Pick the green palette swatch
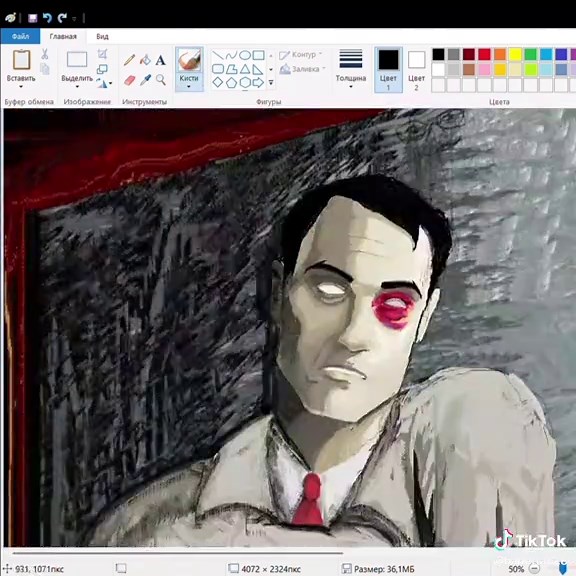The height and width of the screenshot is (576, 576). click(x=530, y=54)
